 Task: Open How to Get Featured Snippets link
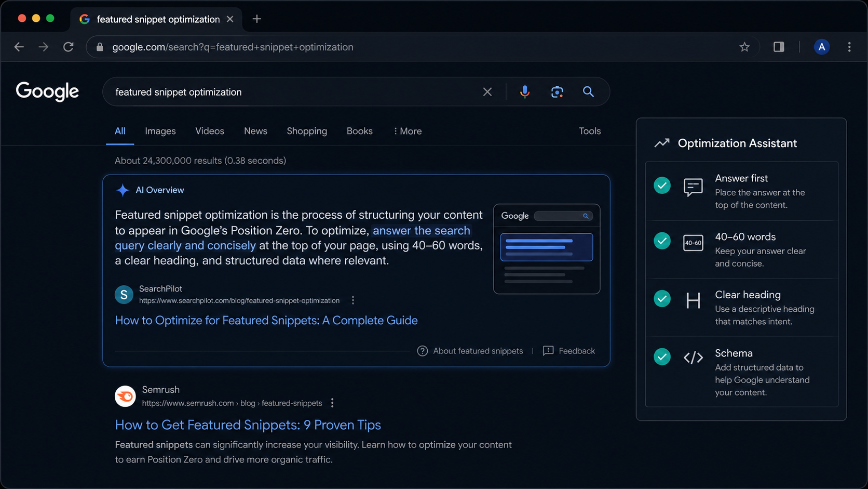tap(248, 425)
